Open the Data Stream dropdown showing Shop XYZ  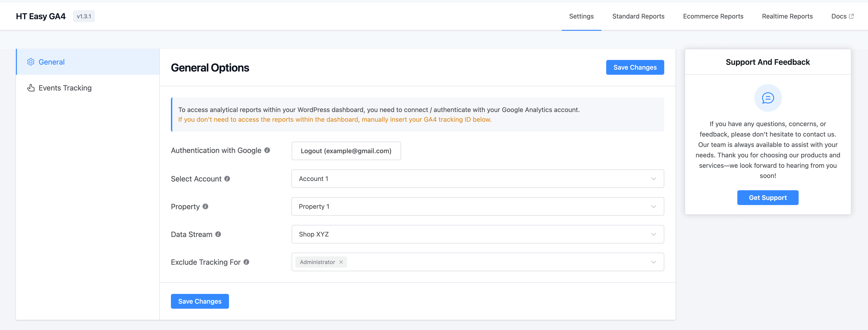(x=477, y=234)
